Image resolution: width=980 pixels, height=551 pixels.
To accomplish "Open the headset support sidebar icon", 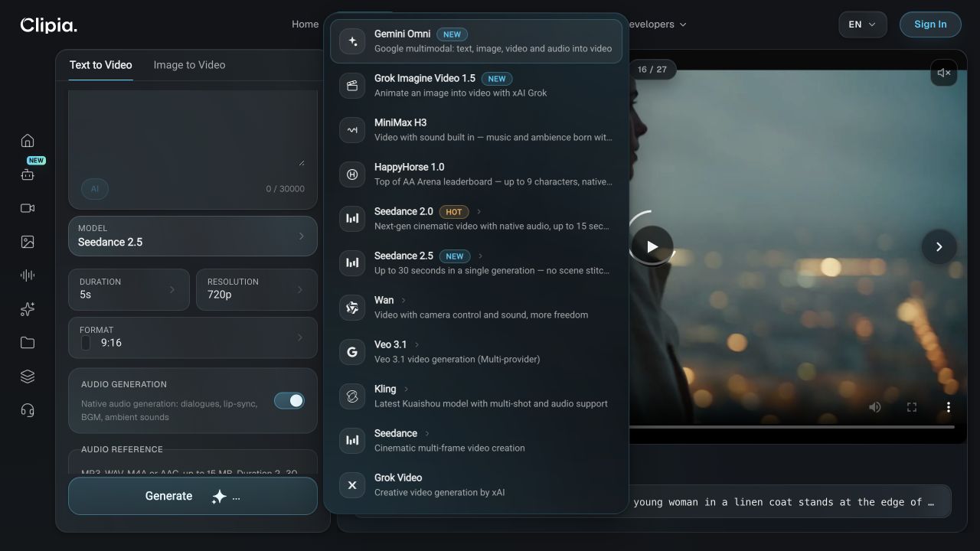I will [x=28, y=410].
